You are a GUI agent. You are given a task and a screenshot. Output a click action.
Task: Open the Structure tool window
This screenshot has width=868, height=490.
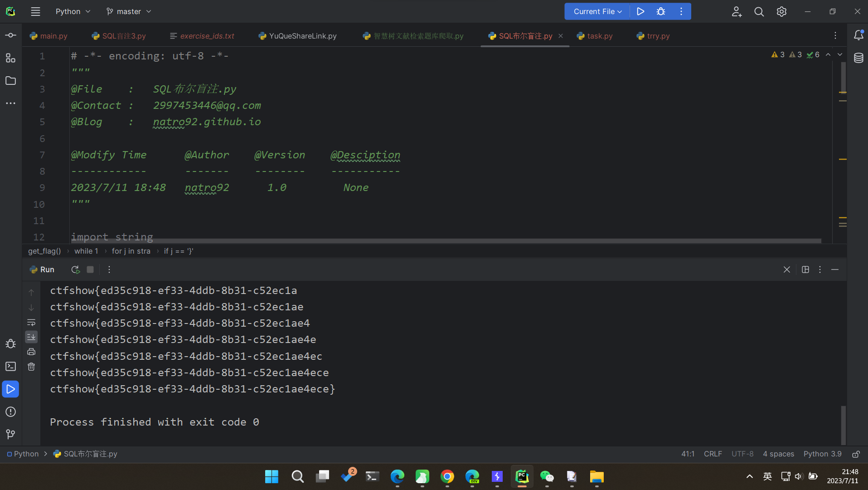tap(10, 58)
